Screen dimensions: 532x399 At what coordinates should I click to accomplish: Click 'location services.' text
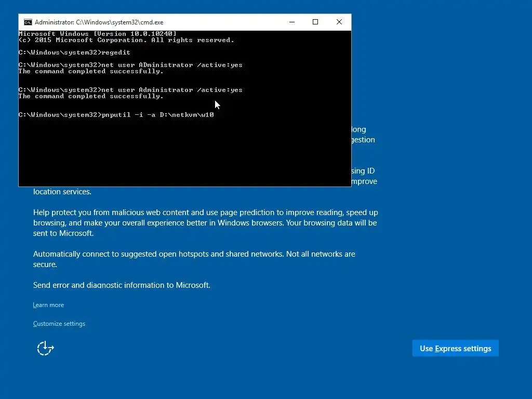62,192
